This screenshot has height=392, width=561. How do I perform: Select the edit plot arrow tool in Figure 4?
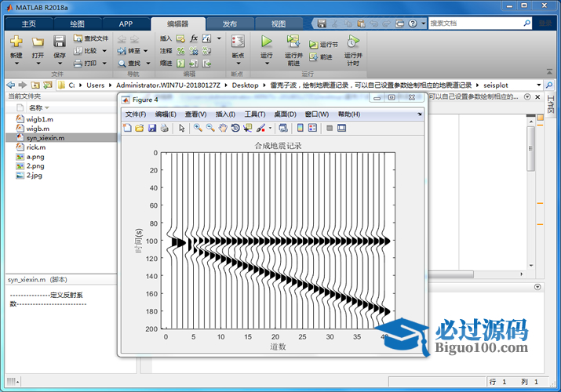tap(181, 128)
